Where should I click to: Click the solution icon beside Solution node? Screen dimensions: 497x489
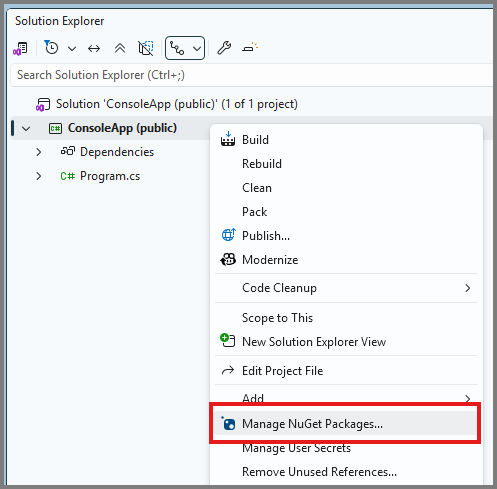(43, 104)
